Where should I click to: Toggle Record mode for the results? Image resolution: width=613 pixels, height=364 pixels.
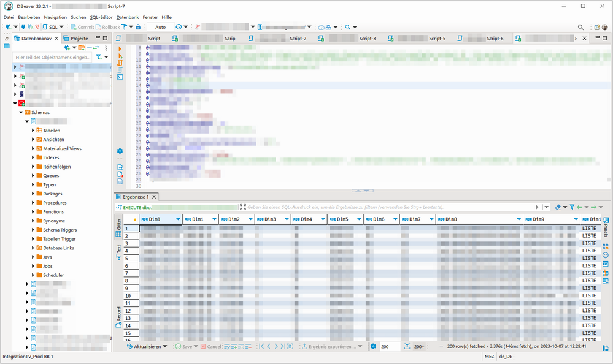[118, 317]
